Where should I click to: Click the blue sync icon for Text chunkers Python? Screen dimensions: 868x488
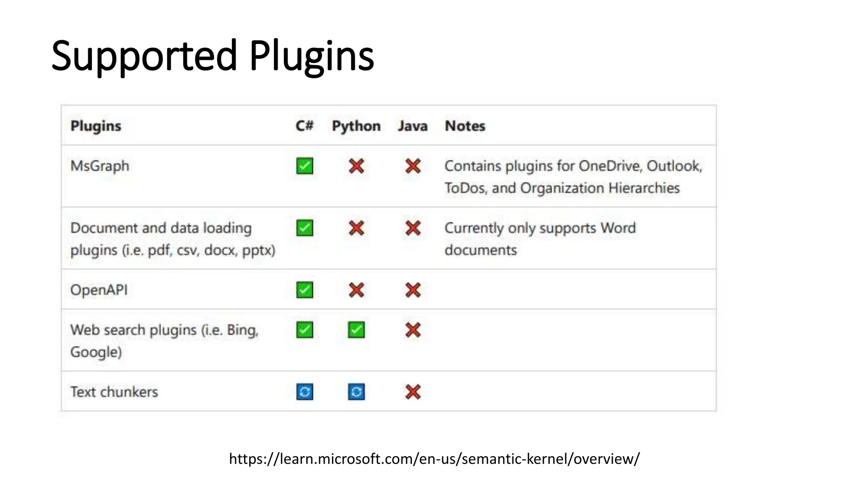pyautogui.click(x=356, y=392)
